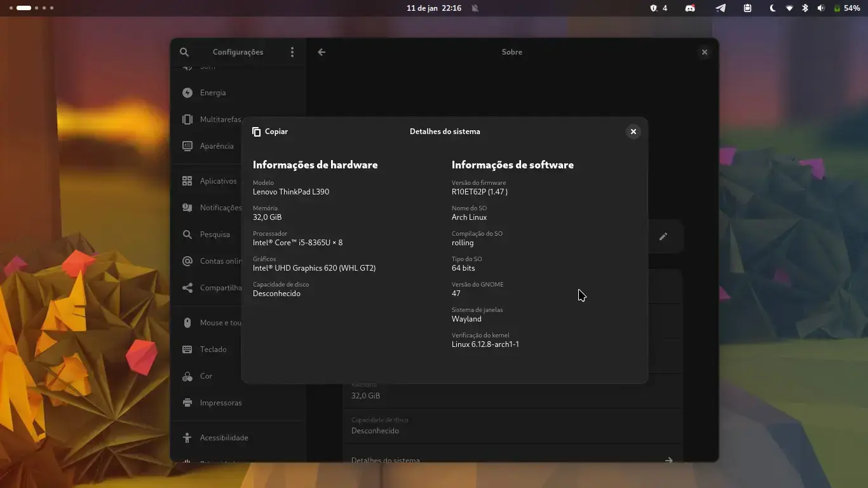
Task: Click the Copiar button in the dialog
Action: click(270, 132)
